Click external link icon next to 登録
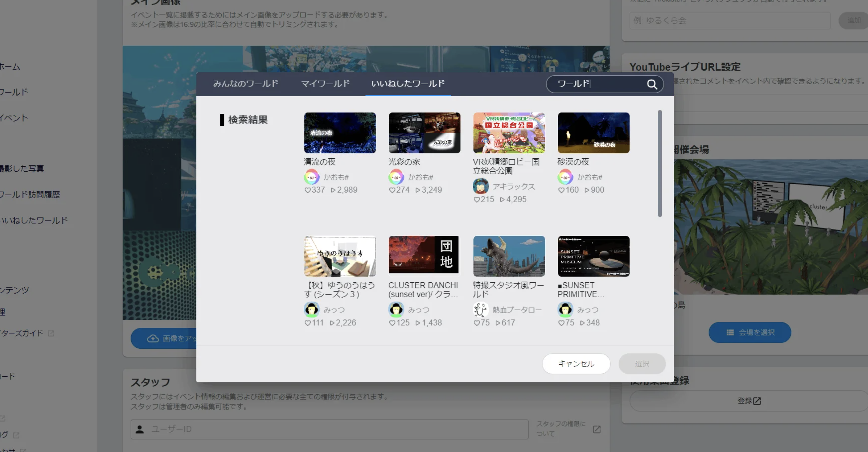This screenshot has height=452, width=868. [x=757, y=401]
